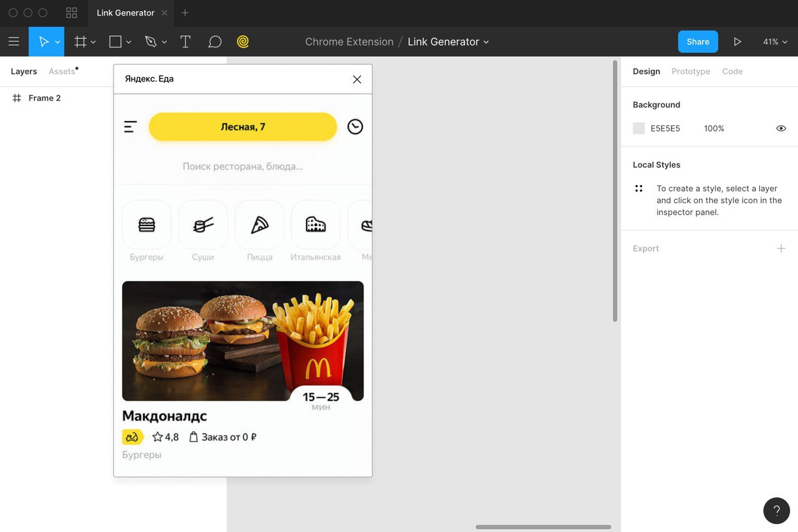Screen dimensions: 798x532
Task: Select the Пицца category icon
Action: coord(259,225)
